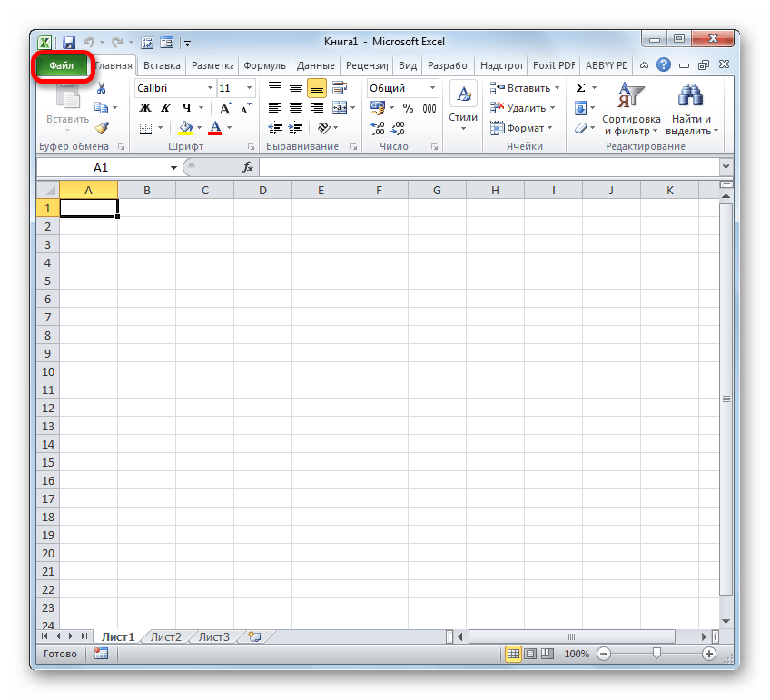Open the Файл tab
770x700 pixels.
coord(62,65)
